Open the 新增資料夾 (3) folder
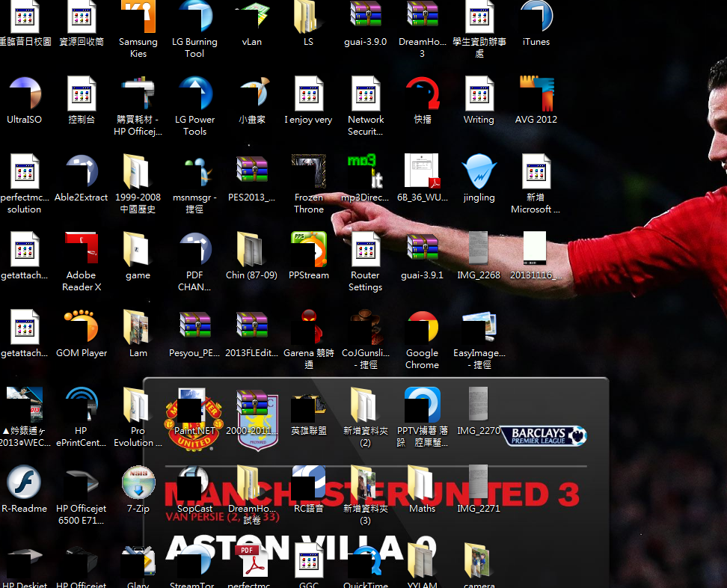Screen dimensions: 727x588 tap(365, 483)
